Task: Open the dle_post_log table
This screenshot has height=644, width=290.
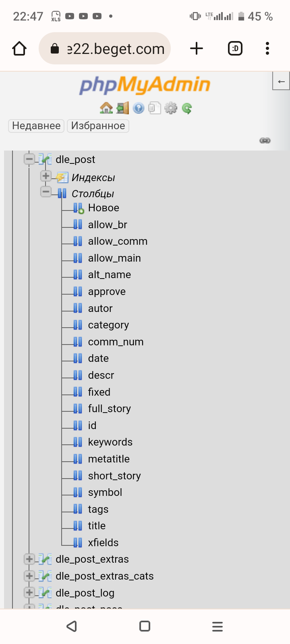Action: [x=85, y=593]
